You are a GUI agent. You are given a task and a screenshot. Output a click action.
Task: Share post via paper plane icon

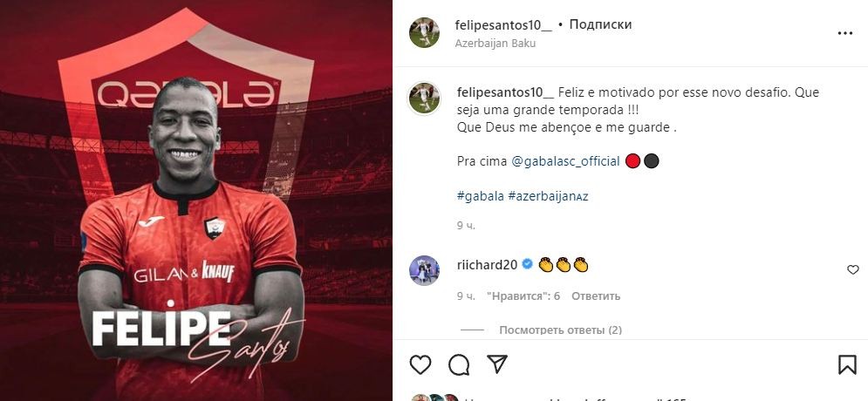pyautogui.click(x=497, y=364)
